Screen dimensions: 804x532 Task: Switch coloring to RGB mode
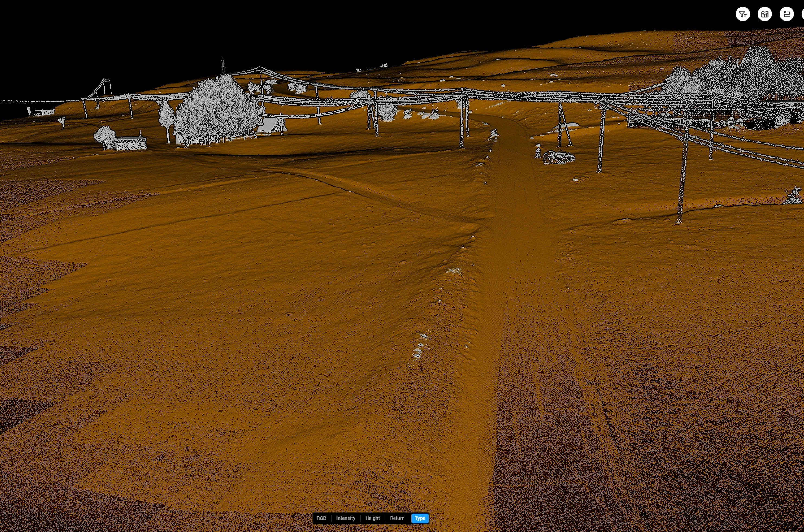(x=321, y=518)
